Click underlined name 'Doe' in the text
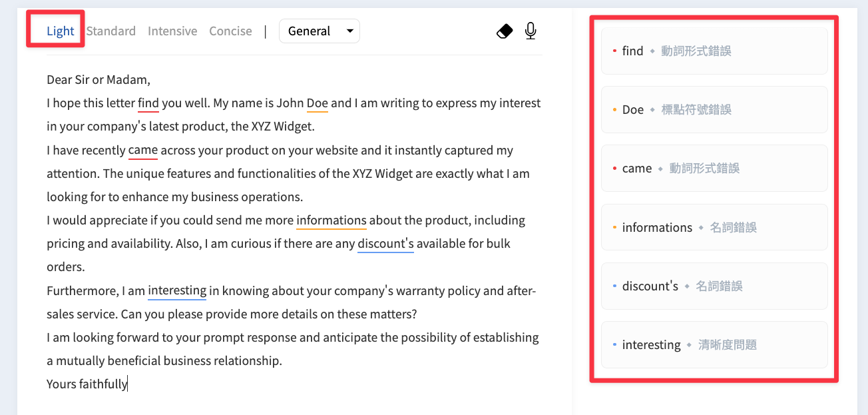Image resolution: width=868 pixels, height=415 pixels. coord(318,103)
